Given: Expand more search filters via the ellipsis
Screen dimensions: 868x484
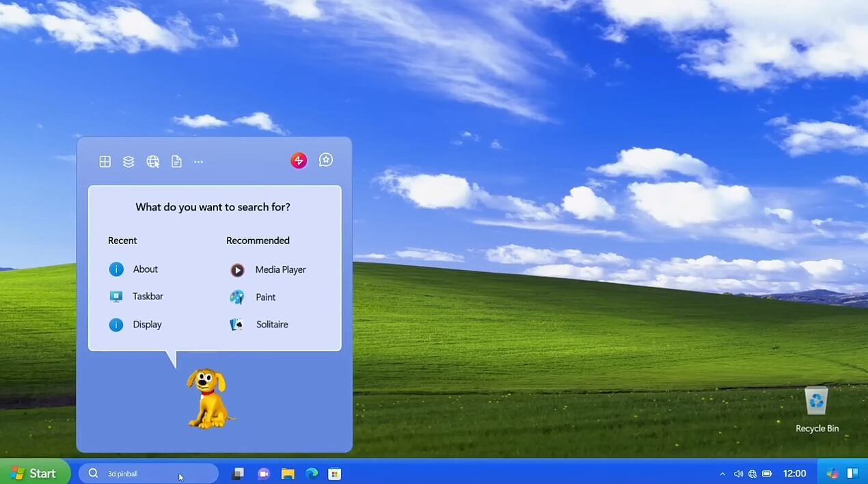Looking at the screenshot, I should pos(198,161).
